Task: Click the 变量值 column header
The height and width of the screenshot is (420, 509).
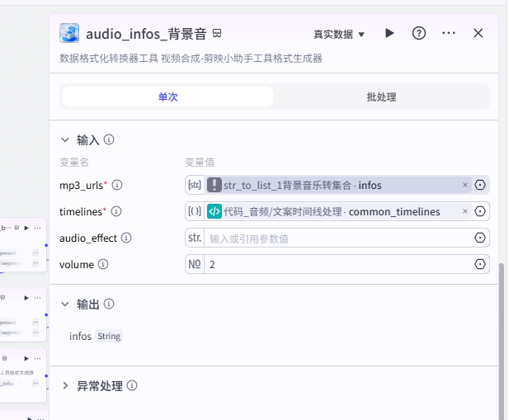Action: point(200,162)
